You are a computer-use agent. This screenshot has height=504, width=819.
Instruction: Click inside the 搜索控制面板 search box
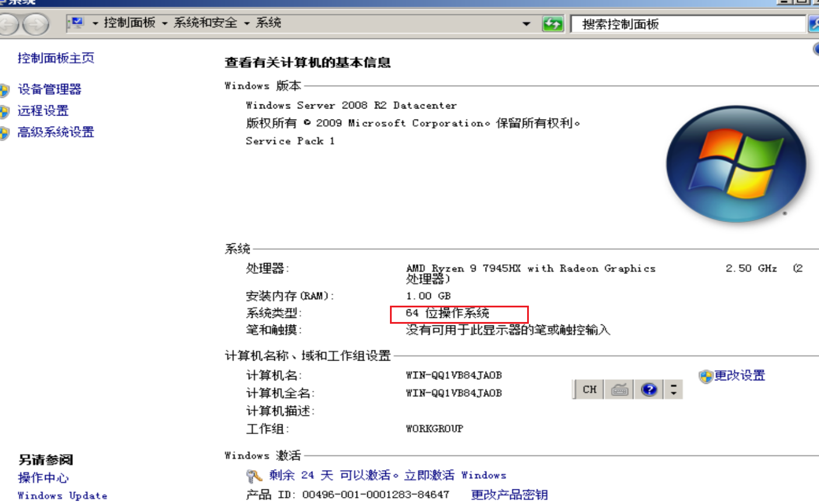(671, 24)
